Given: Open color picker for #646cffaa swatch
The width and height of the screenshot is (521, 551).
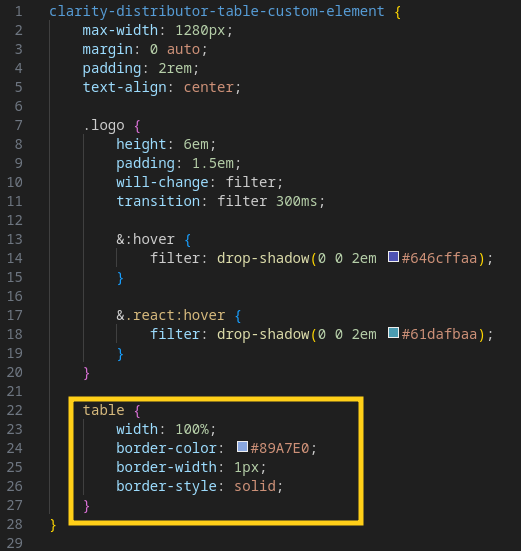Looking at the screenshot, I should 393,257.
